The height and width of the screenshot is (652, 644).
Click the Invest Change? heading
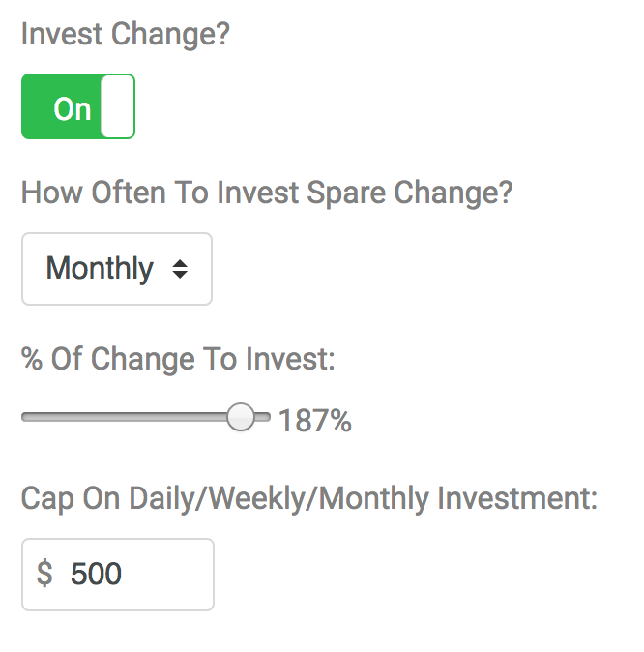point(125,35)
